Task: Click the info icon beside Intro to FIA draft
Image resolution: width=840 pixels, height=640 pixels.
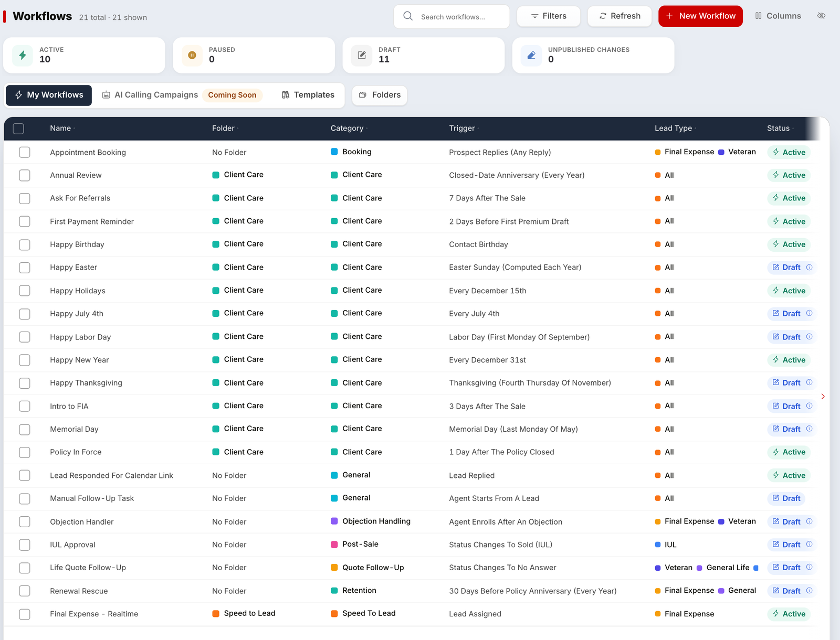Action: tap(809, 406)
